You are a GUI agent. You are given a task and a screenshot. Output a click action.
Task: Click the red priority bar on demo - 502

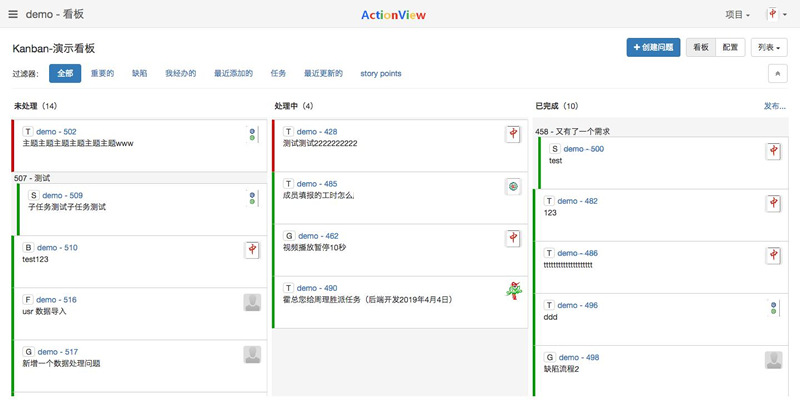(x=13, y=146)
